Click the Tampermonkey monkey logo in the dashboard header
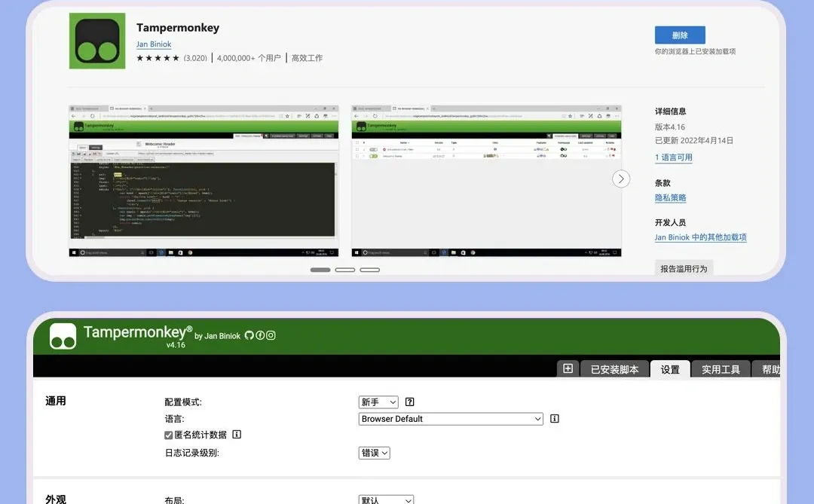814x504 pixels. [x=62, y=335]
